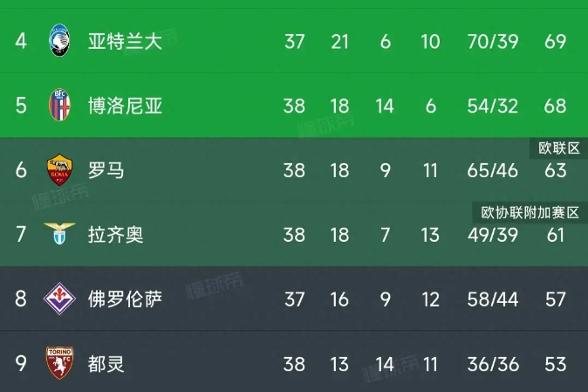Click rank number 7 in the table
The image size is (588, 392).
click(x=21, y=235)
